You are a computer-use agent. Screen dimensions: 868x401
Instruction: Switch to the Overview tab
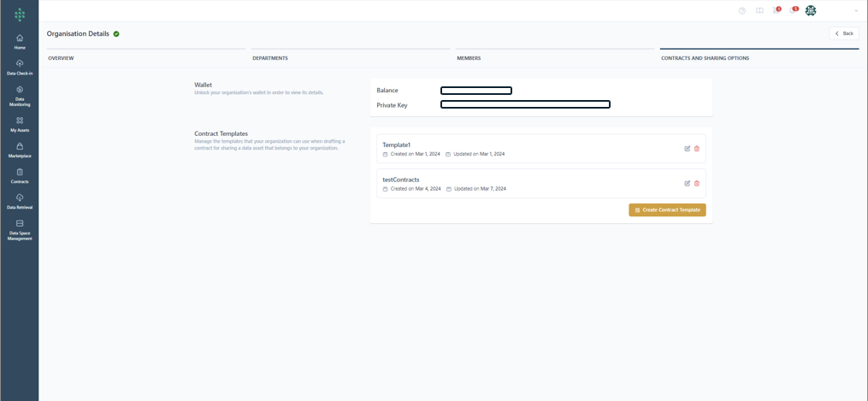coord(61,58)
